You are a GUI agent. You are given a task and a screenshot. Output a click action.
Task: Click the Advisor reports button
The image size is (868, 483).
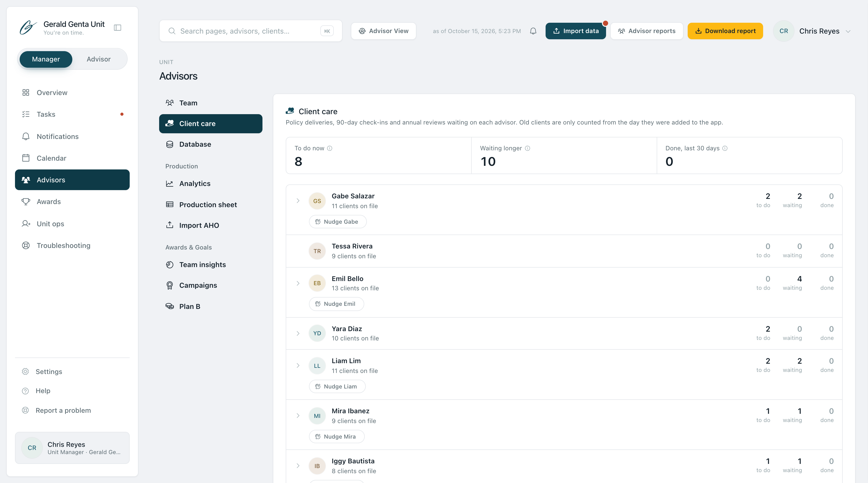[x=647, y=31]
